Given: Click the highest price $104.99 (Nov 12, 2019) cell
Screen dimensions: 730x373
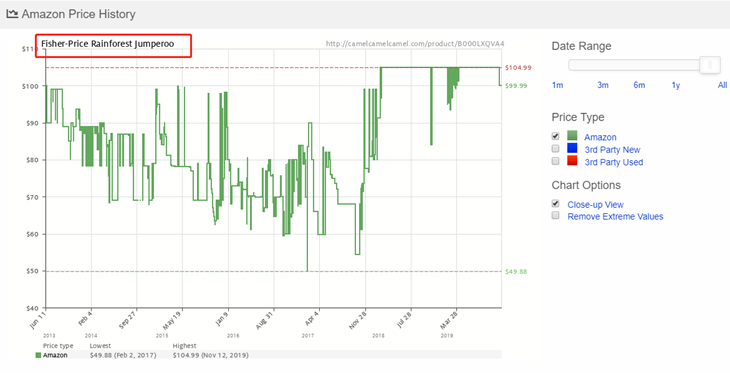Looking at the screenshot, I should 210,355.
